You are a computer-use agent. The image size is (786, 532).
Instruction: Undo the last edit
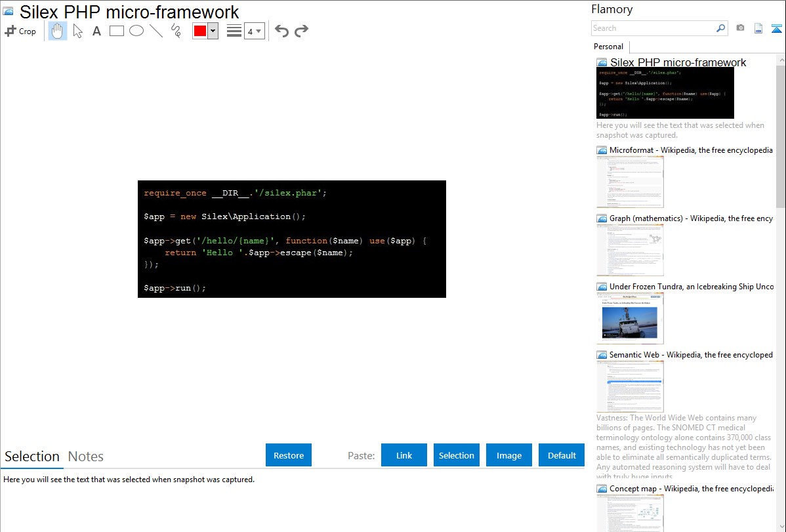click(x=281, y=31)
